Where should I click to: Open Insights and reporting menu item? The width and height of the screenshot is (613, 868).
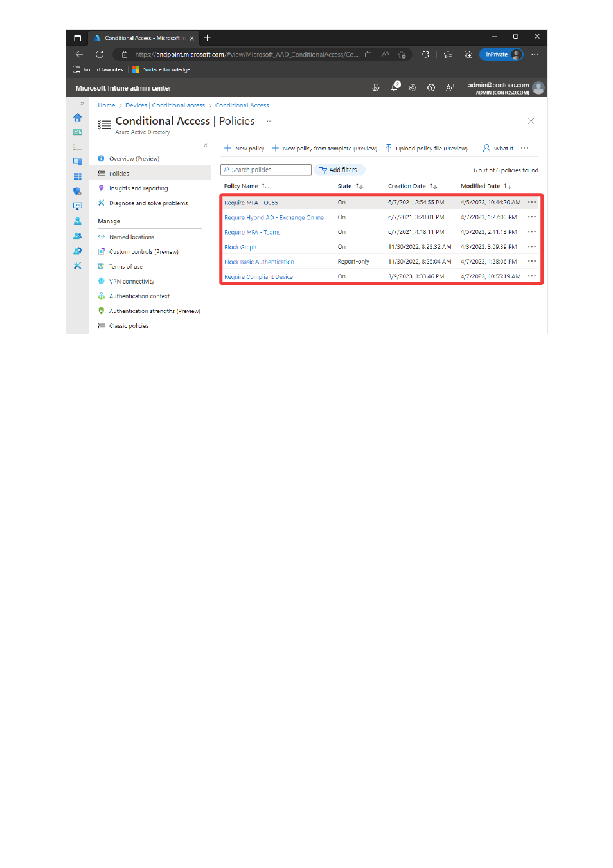point(138,188)
